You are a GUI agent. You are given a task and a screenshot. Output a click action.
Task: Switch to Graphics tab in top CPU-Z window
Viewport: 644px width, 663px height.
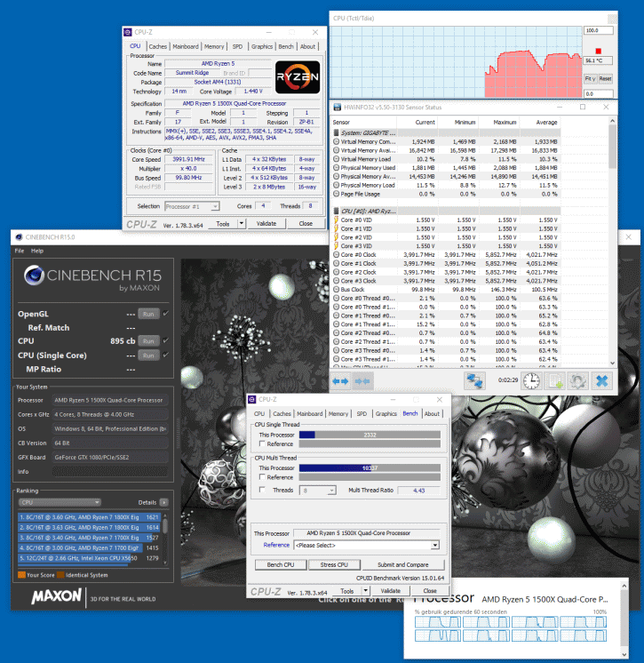point(262,46)
